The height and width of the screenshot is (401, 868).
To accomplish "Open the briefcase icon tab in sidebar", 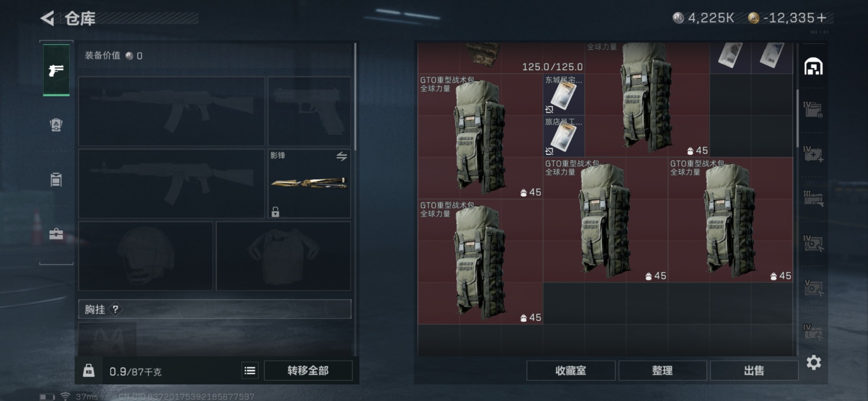I will click(56, 234).
